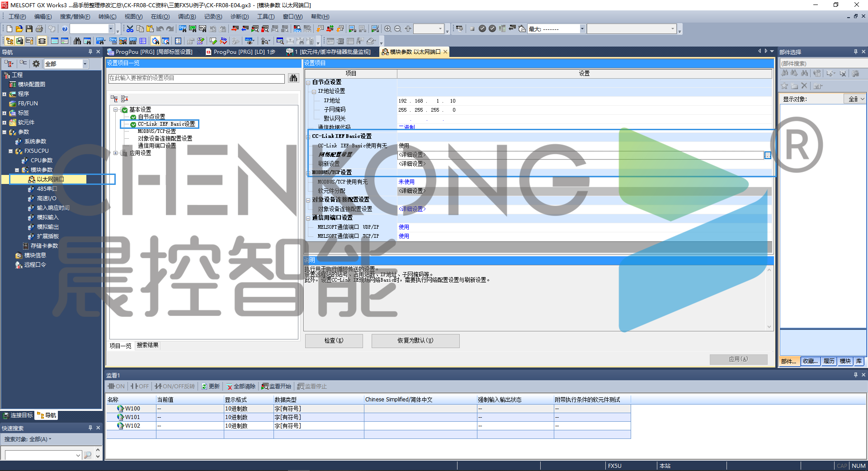
Task: Open help with the blue question mark icon
Action: pos(65,29)
